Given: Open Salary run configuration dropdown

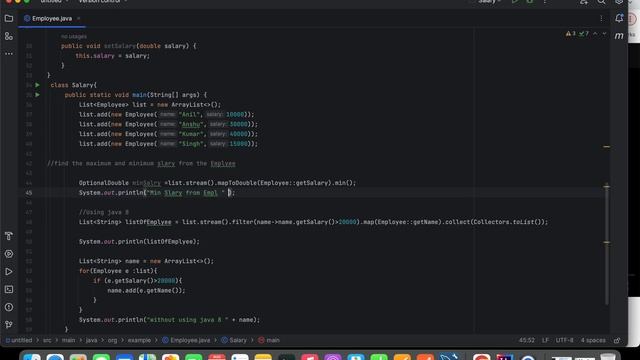Looking at the screenshot, I should pos(489,2).
